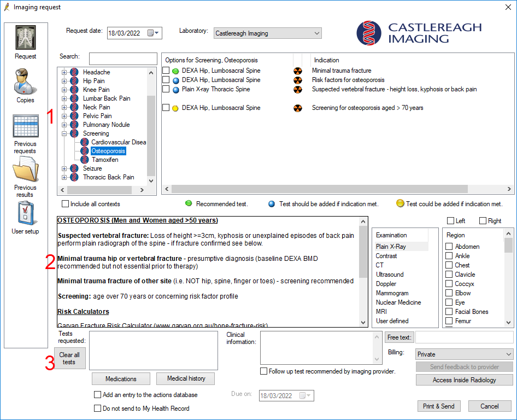517x420 pixels.
Task: Enable the Include all contexts checkbox
Action: coord(66,204)
